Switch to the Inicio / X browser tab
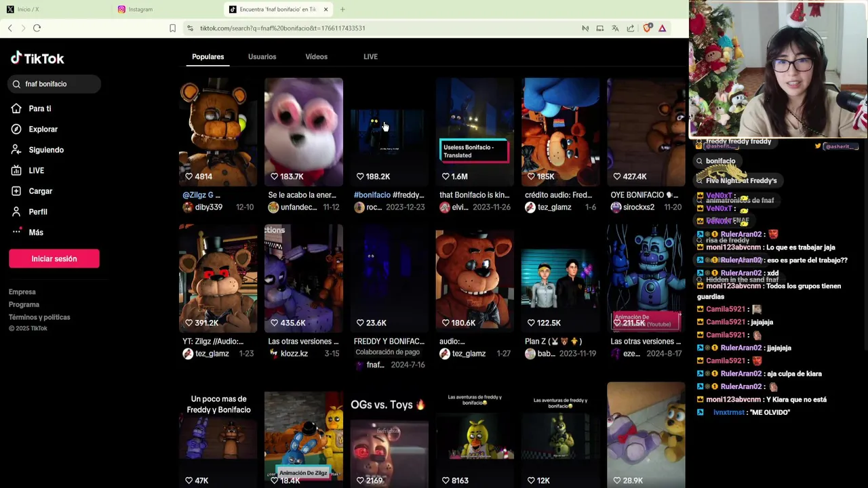This screenshot has height=488, width=868. (54, 9)
